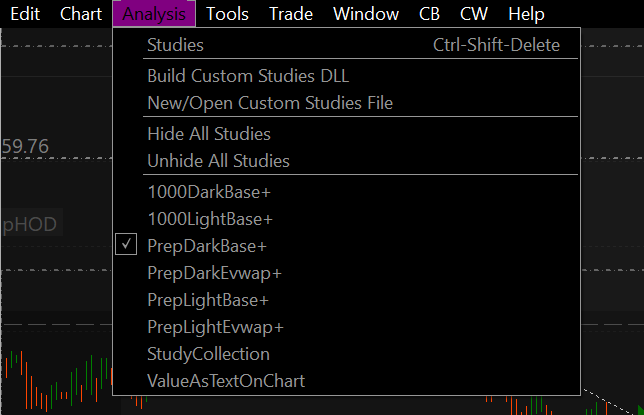Open the Tools menu
Viewport: 644px width, 415px height.
tap(227, 14)
